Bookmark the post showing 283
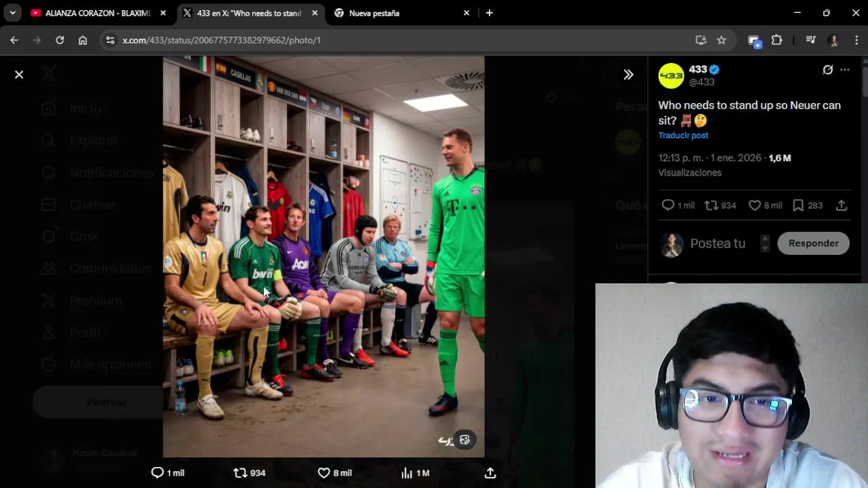The image size is (868, 488). [798, 205]
